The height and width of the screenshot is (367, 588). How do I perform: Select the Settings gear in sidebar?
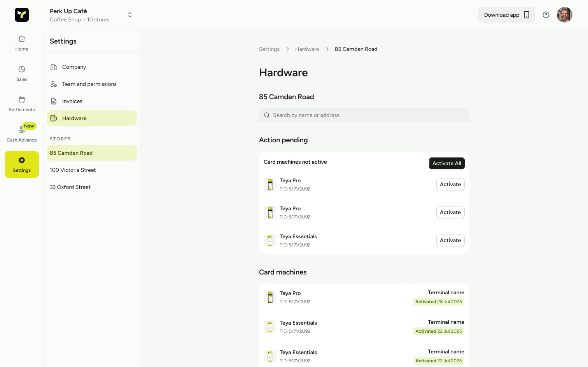(22, 164)
